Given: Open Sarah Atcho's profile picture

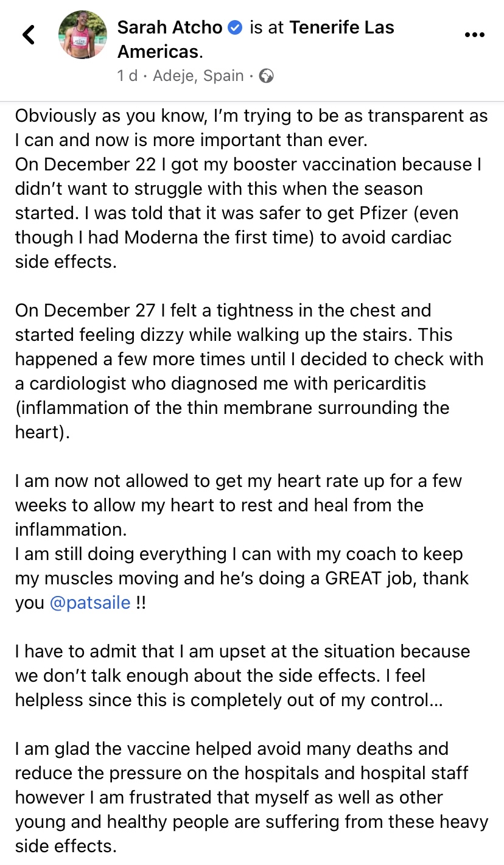Looking at the screenshot, I should pos(82,35).
